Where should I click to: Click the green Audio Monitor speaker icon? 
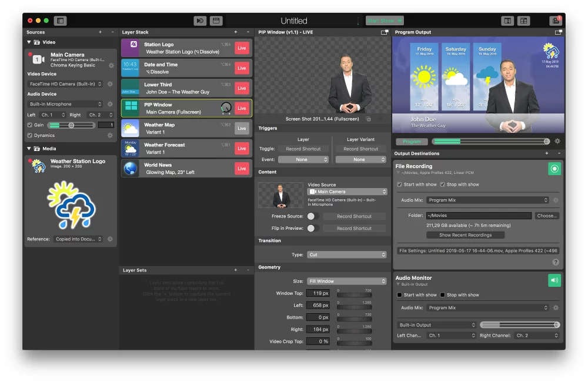tap(554, 280)
